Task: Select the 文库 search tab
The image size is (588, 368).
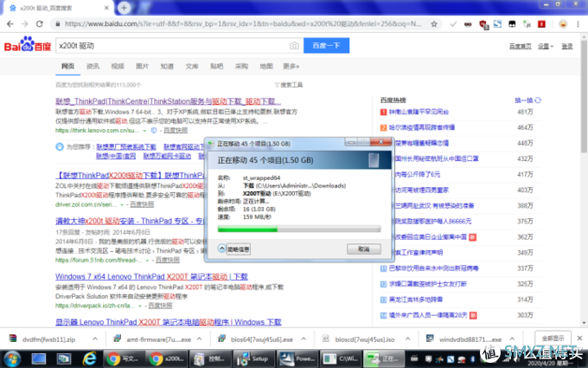Action: point(192,67)
